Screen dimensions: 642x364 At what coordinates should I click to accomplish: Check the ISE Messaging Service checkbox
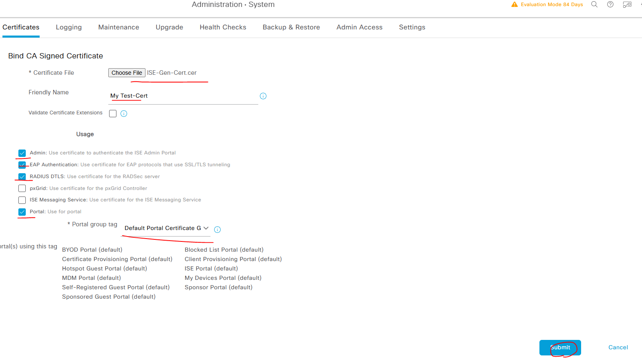tap(22, 200)
